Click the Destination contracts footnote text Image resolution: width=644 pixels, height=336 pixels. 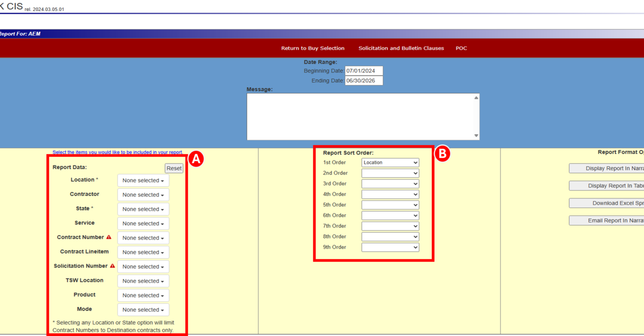(x=113, y=326)
